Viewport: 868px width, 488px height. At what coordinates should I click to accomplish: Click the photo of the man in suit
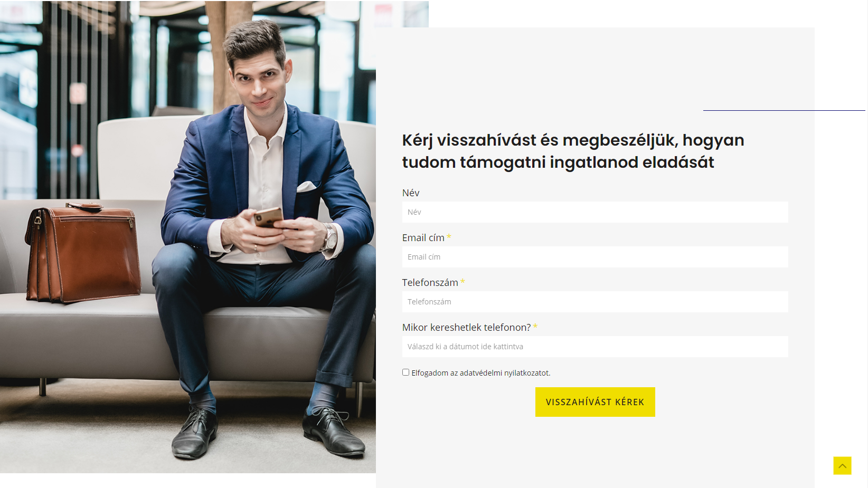pyautogui.click(x=188, y=237)
